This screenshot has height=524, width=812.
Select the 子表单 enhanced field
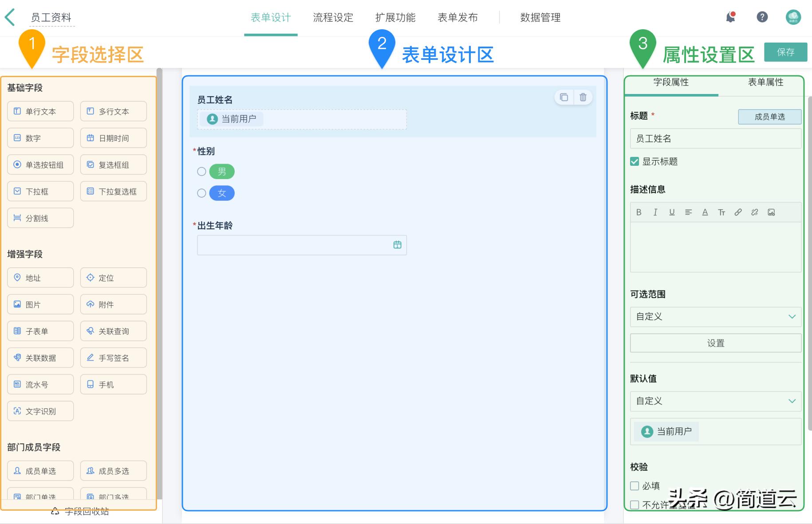tap(40, 331)
